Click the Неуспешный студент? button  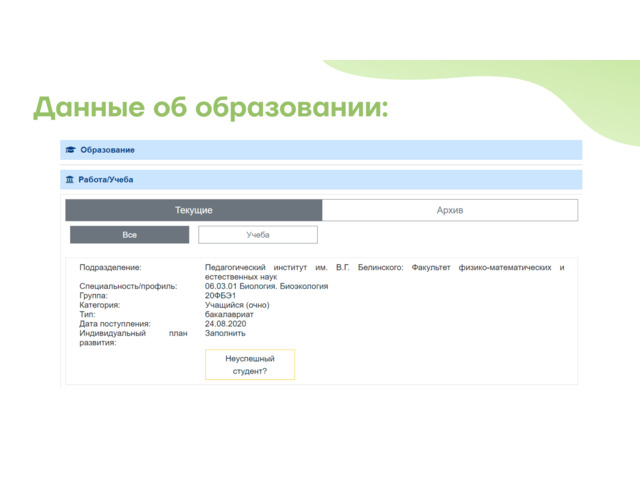[x=250, y=364]
